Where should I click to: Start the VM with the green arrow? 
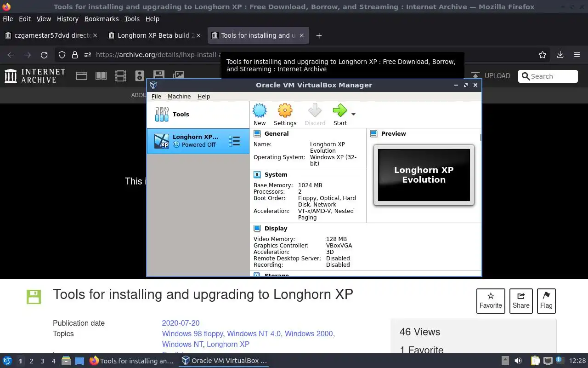tap(340, 115)
